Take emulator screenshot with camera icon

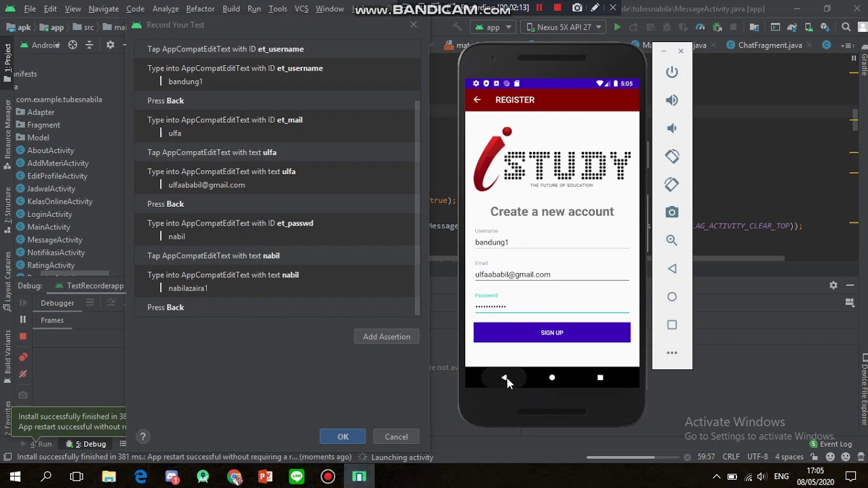pos(672,212)
